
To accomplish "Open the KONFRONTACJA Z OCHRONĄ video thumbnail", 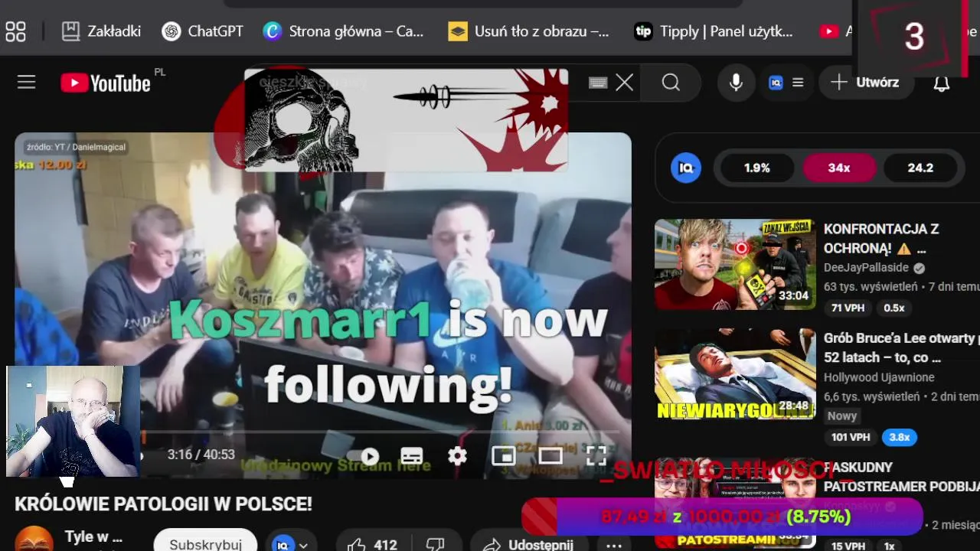I will coord(735,264).
